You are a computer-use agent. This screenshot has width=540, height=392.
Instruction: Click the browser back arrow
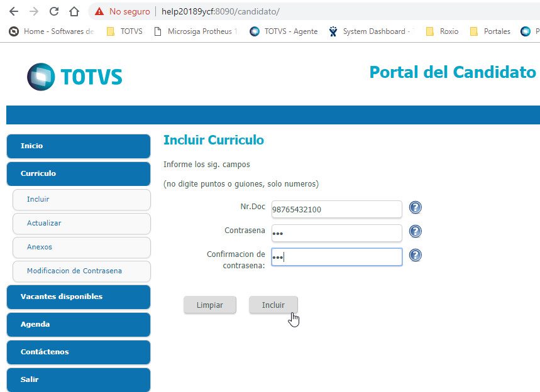[14, 11]
